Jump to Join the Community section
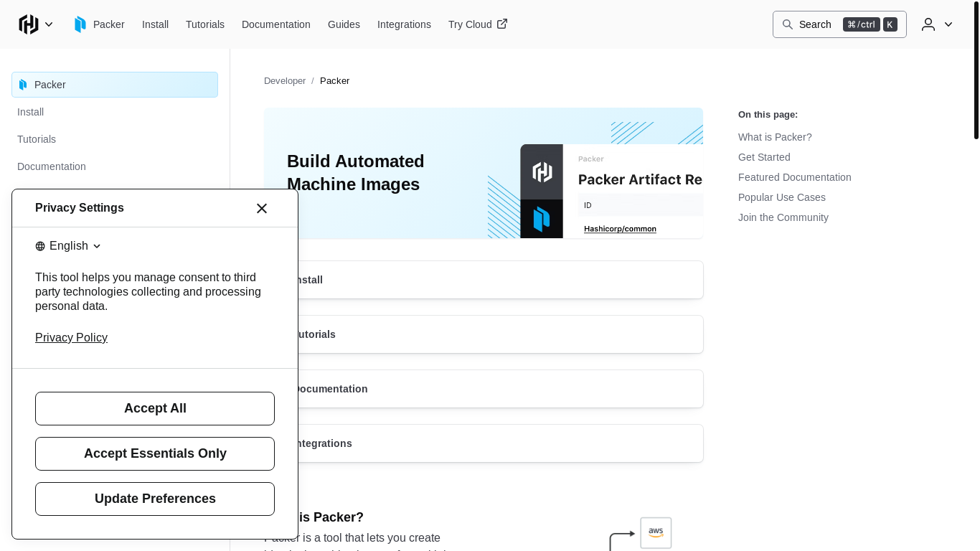Viewport: 980px width, 551px height. pyautogui.click(x=783, y=217)
